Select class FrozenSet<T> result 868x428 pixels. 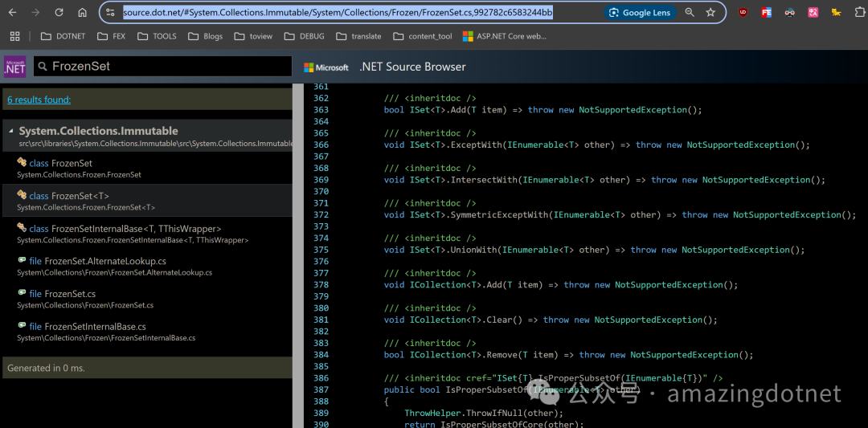pyautogui.click(x=68, y=196)
